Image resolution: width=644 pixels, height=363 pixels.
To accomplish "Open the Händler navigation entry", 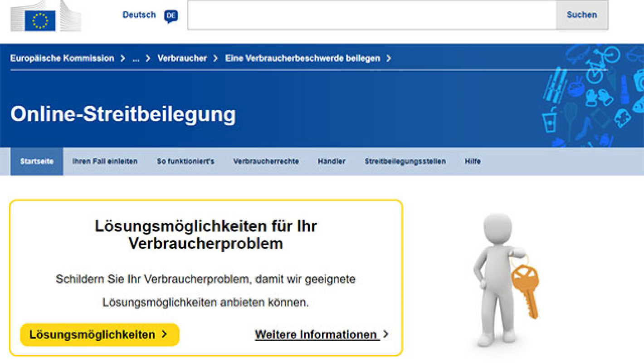I will point(332,161).
